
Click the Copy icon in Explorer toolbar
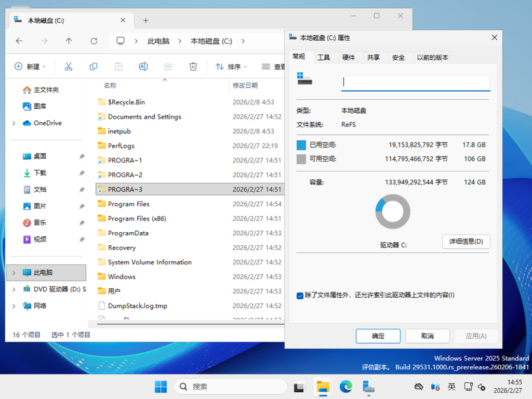[x=94, y=66]
